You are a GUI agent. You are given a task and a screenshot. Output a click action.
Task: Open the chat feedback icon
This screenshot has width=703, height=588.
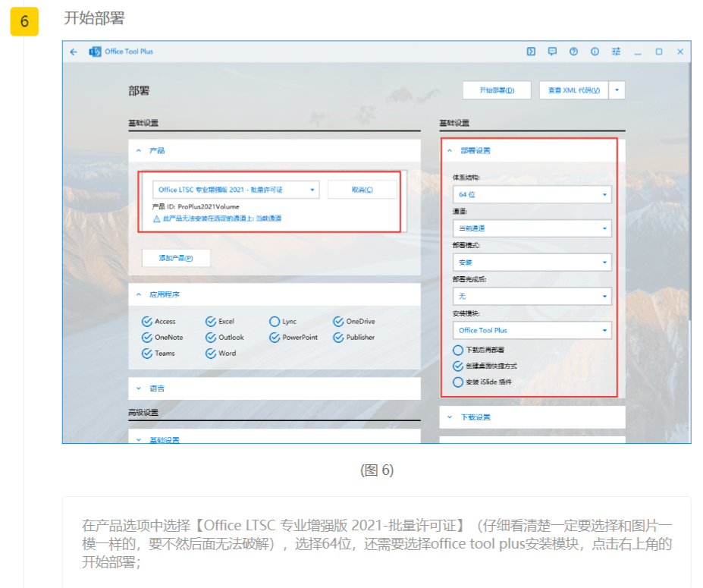pyautogui.click(x=552, y=52)
